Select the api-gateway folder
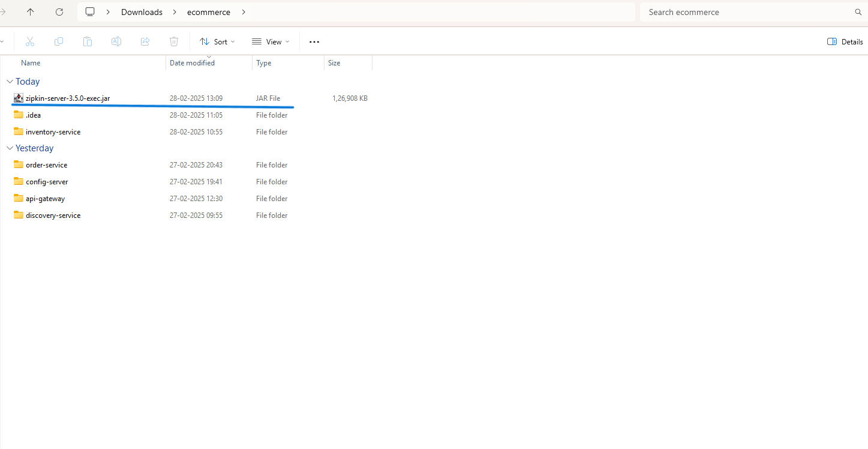 [x=45, y=199]
